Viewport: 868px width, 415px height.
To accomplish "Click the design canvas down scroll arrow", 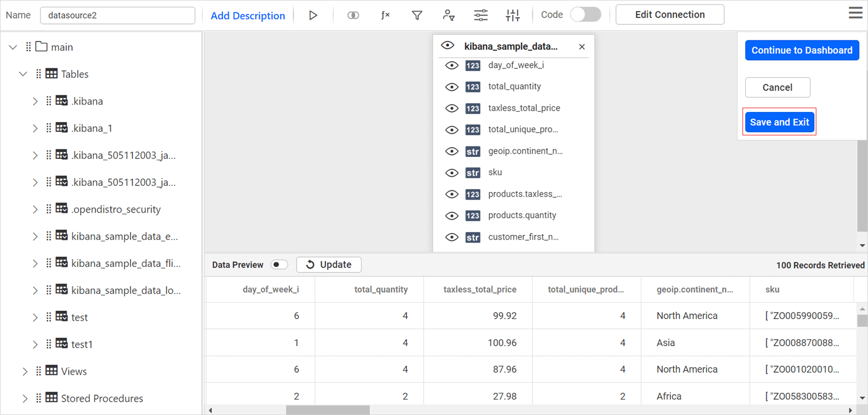I will [862, 245].
